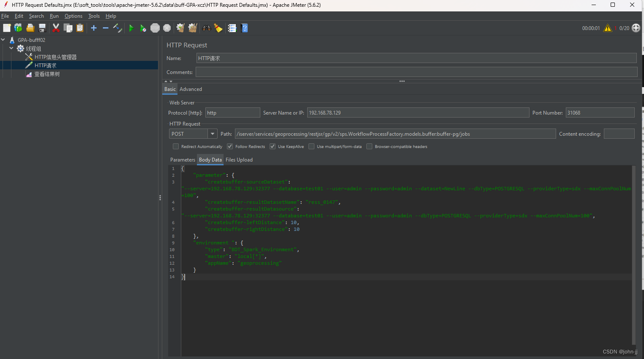The image size is (644, 359).
Task: Clear all results with the double broom icon
Action: pos(193,28)
